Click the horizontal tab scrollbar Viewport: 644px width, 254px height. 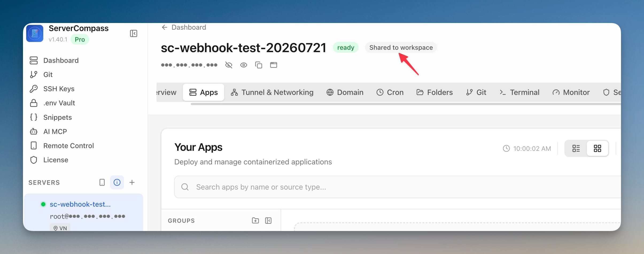[x=406, y=104]
